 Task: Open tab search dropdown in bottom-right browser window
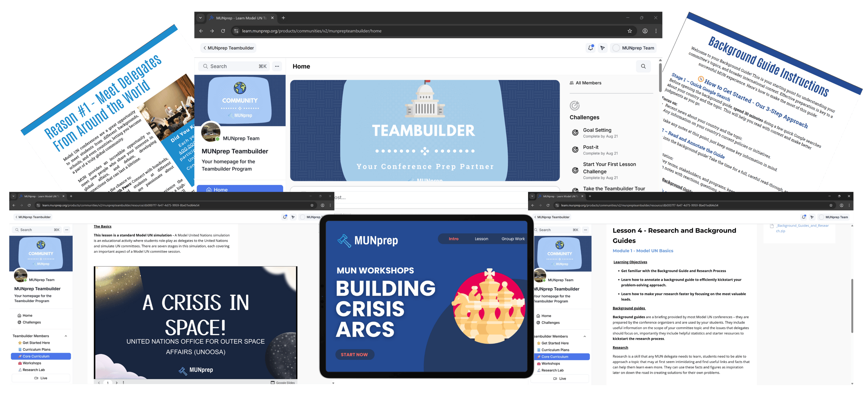coord(532,196)
